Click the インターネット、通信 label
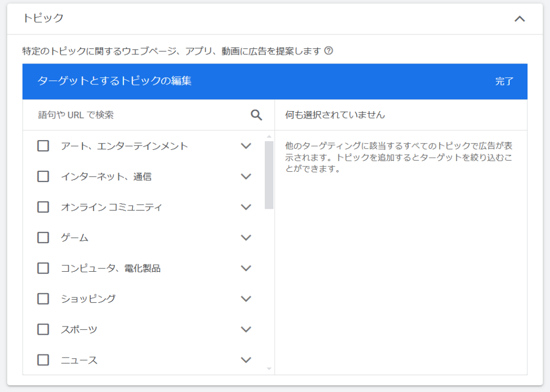 [106, 176]
